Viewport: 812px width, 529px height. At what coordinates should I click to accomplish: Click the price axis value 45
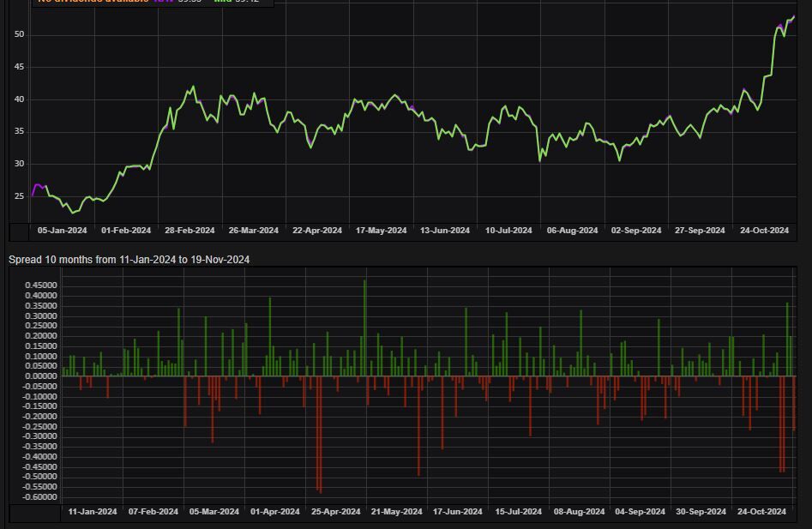pyautogui.click(x=19, y=67)
